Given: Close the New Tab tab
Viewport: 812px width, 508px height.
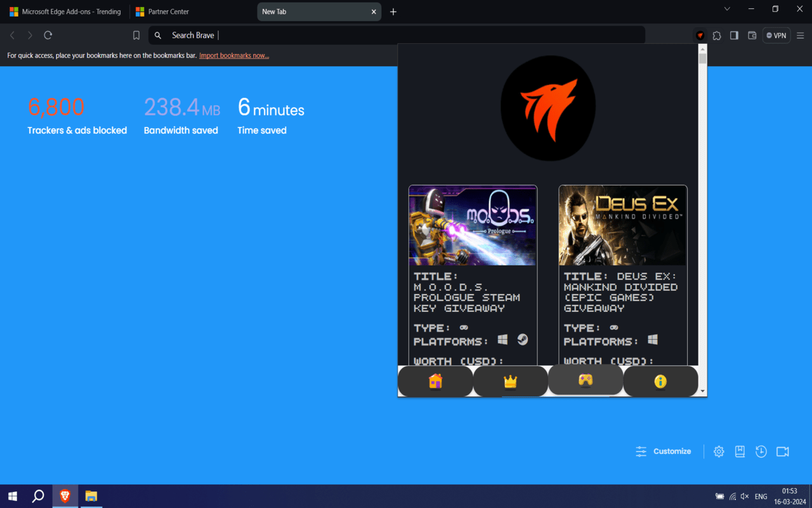Looking at the screenshot, I should [373, 11].
